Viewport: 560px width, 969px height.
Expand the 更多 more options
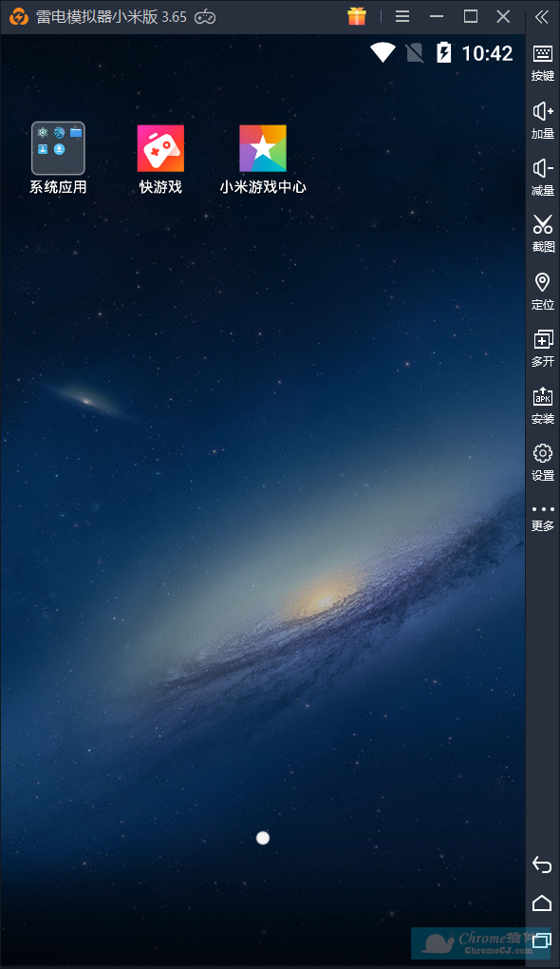[543, 519]
